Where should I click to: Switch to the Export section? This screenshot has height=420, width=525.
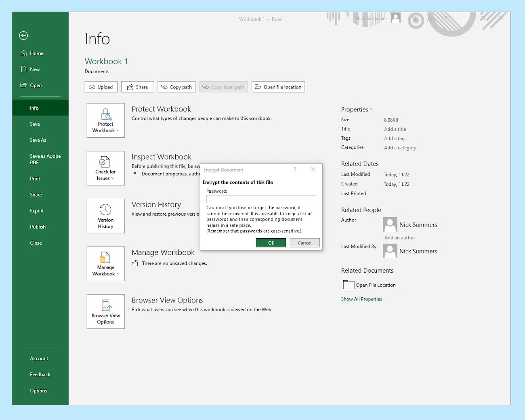[37, 210]
